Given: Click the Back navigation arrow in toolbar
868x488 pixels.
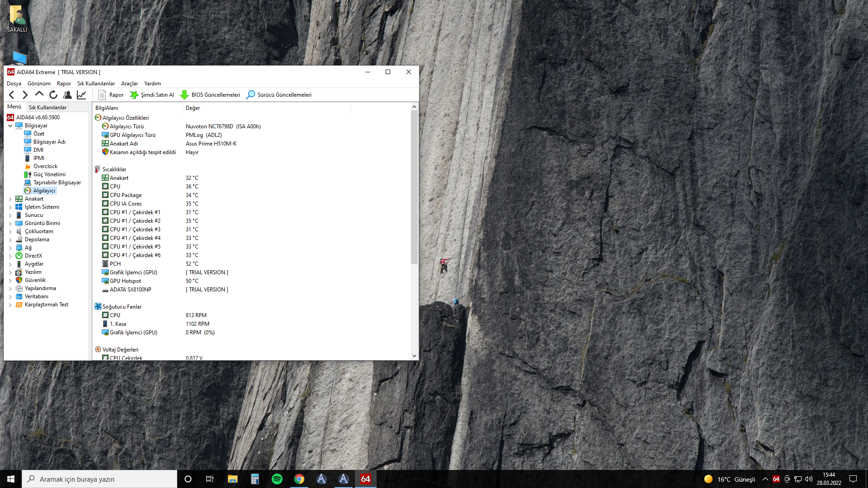Looking at the screenshot, I should (12, 95).
